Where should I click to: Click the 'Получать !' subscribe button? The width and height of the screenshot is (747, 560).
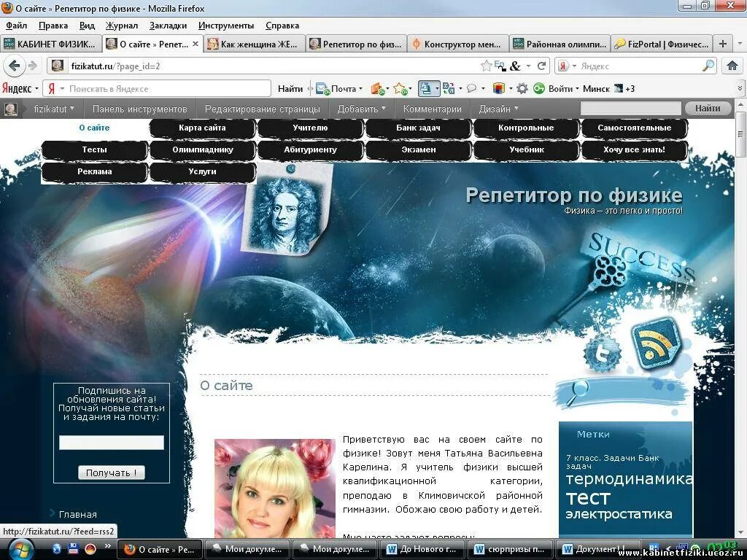coord(111,472)
